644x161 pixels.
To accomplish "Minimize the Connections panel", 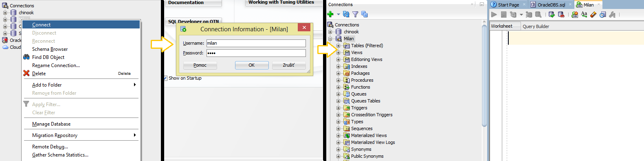I will (x=481, y=4).
